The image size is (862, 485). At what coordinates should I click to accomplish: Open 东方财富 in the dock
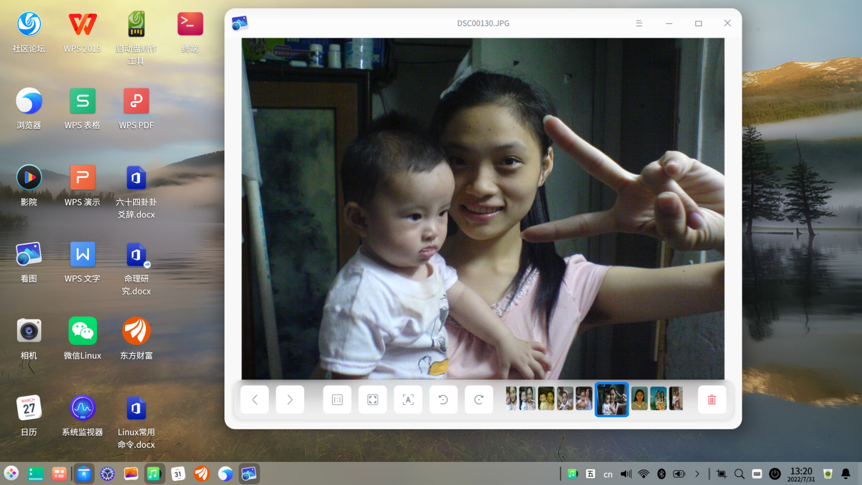click(x=201, y=473)
